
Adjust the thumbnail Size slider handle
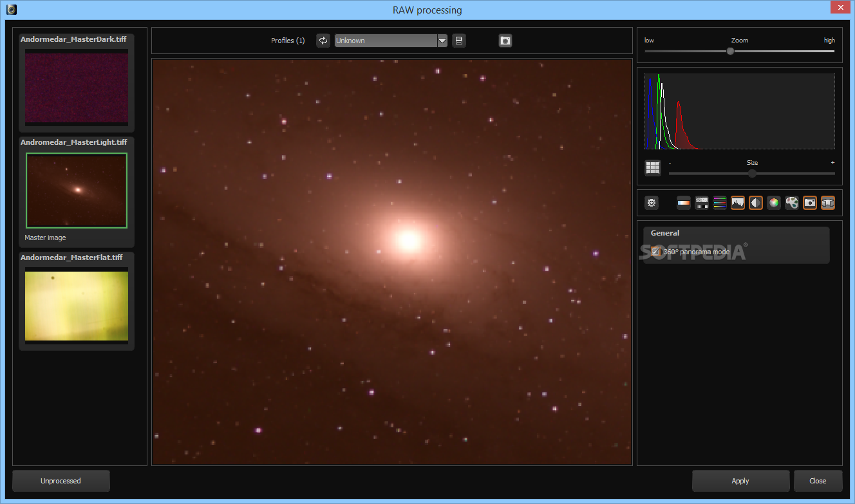[752, 173]
